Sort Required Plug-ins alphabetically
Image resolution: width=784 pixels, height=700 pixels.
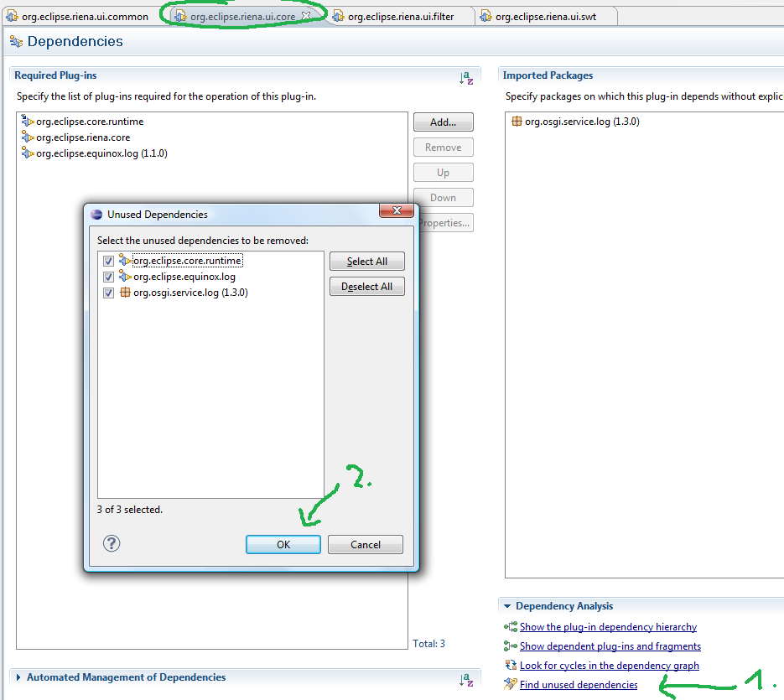click(466, 78)
